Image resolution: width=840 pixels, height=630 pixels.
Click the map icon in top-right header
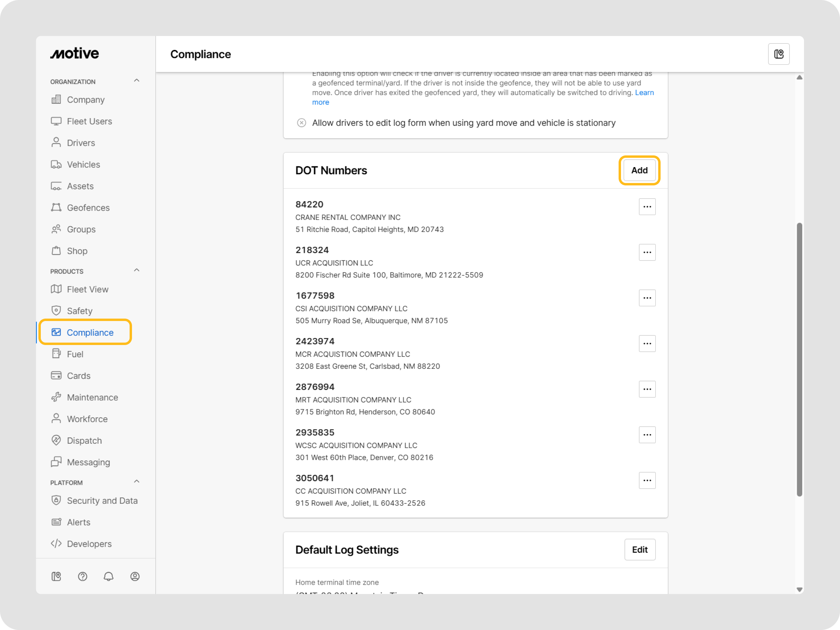coord(778,54)
